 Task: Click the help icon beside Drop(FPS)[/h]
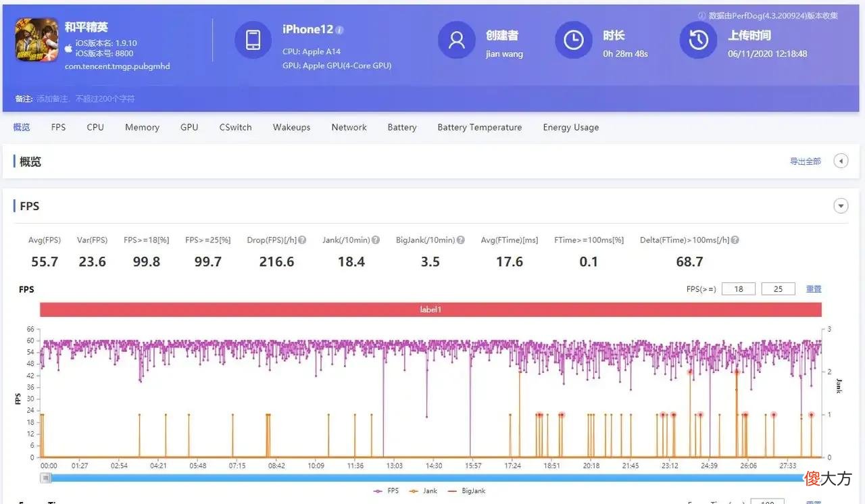click(x=302, y=240)
